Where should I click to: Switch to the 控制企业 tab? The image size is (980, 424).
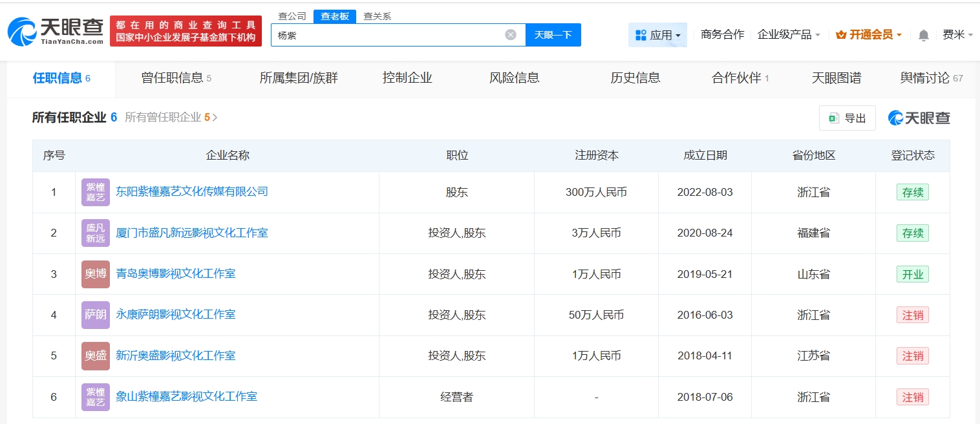click(x=407, y=78)
